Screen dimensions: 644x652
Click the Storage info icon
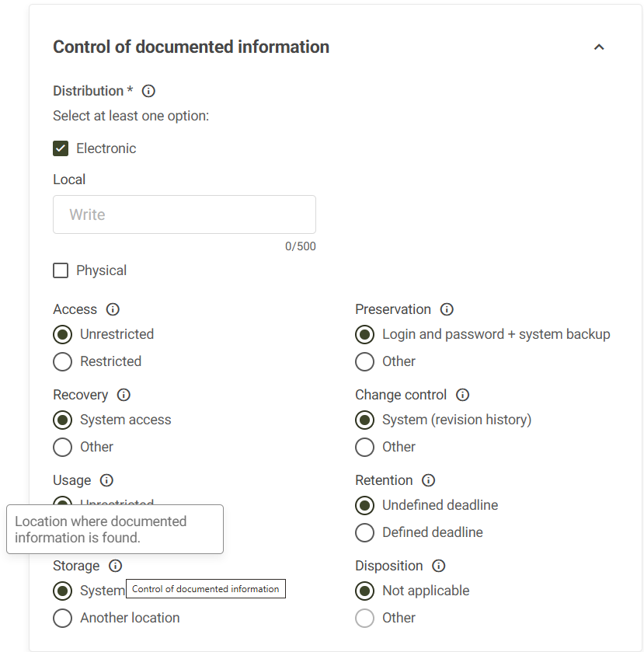[x=115, y=566]
